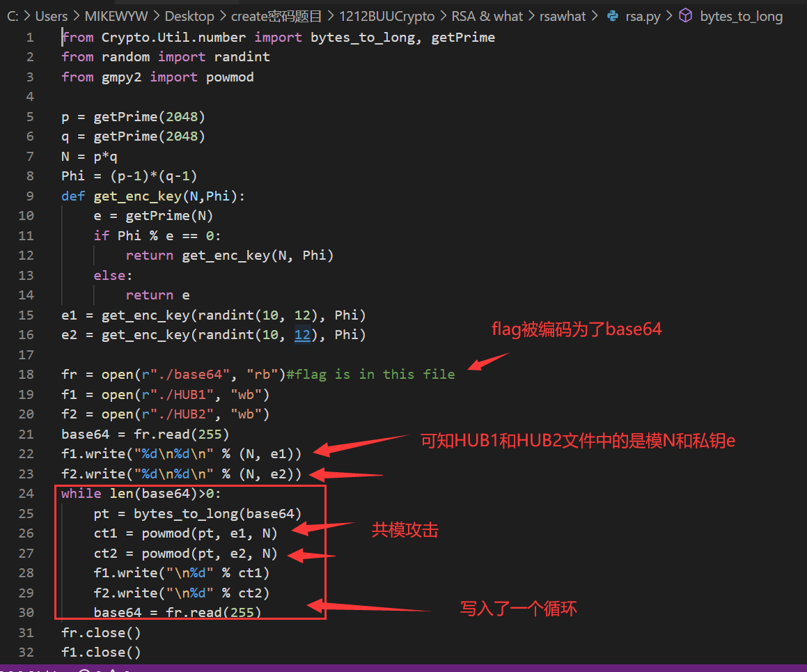Click the 'get_enc_key' function name on line 9
This screenshot has width=807, height=672.
tap(137, 196)
